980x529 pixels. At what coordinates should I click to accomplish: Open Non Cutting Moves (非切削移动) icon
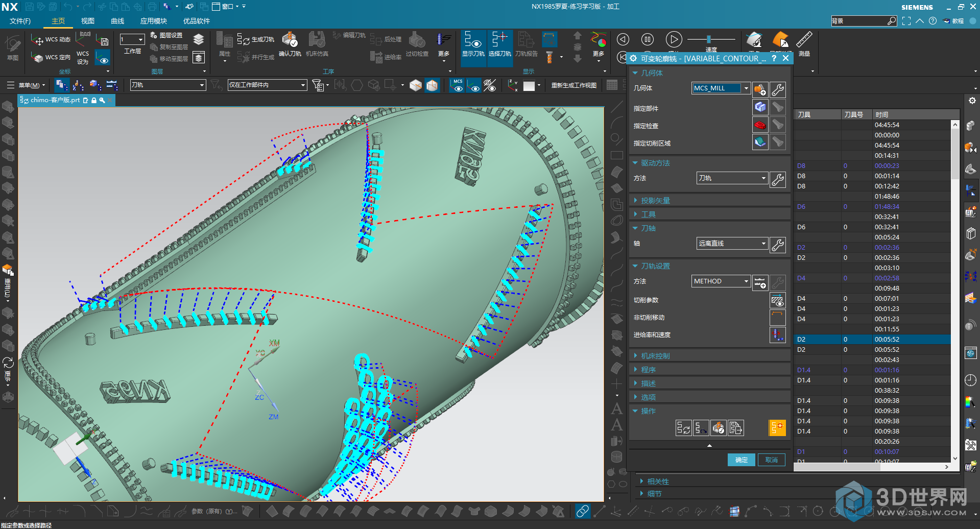[777, 318]
